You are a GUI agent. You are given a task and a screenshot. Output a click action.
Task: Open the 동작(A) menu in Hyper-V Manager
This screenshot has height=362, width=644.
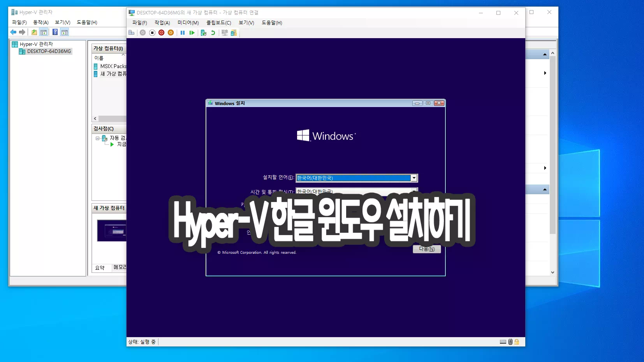(41, 22)
